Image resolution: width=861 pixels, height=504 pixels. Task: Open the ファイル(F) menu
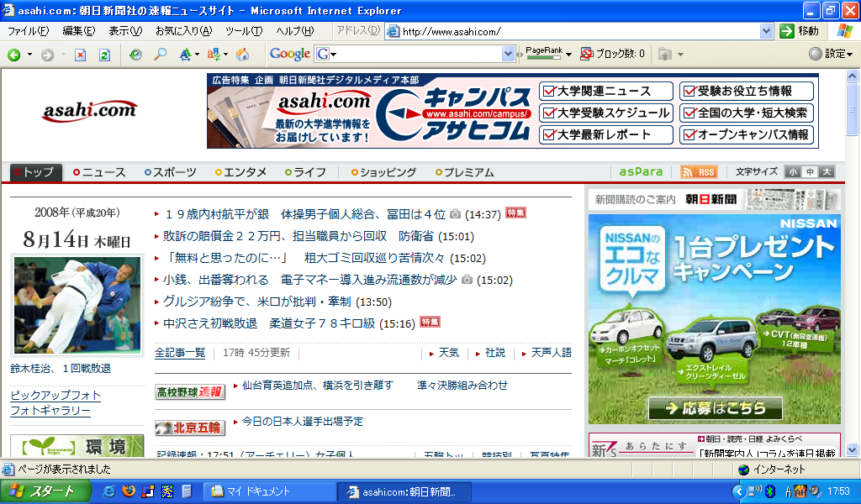coord(28,31)
